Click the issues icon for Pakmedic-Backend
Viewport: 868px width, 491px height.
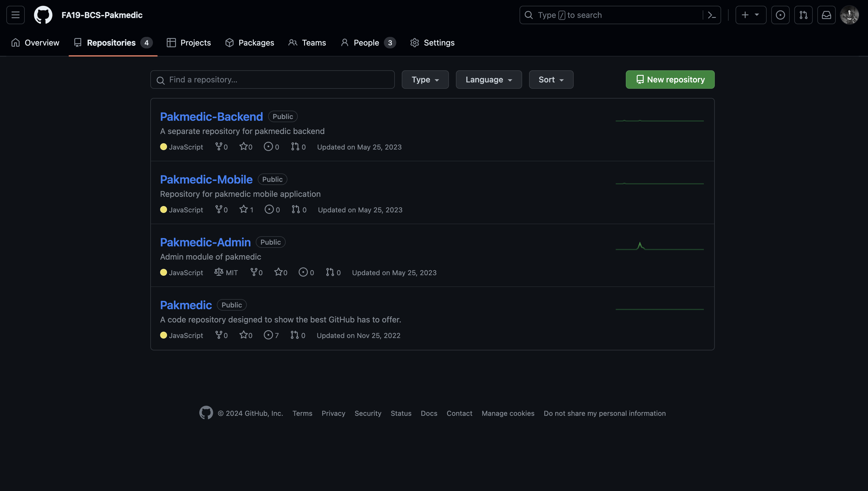[268, 146]
